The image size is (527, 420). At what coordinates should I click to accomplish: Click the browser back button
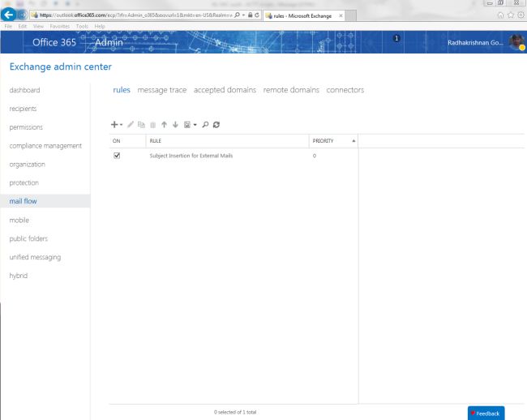tap(8, 15)
